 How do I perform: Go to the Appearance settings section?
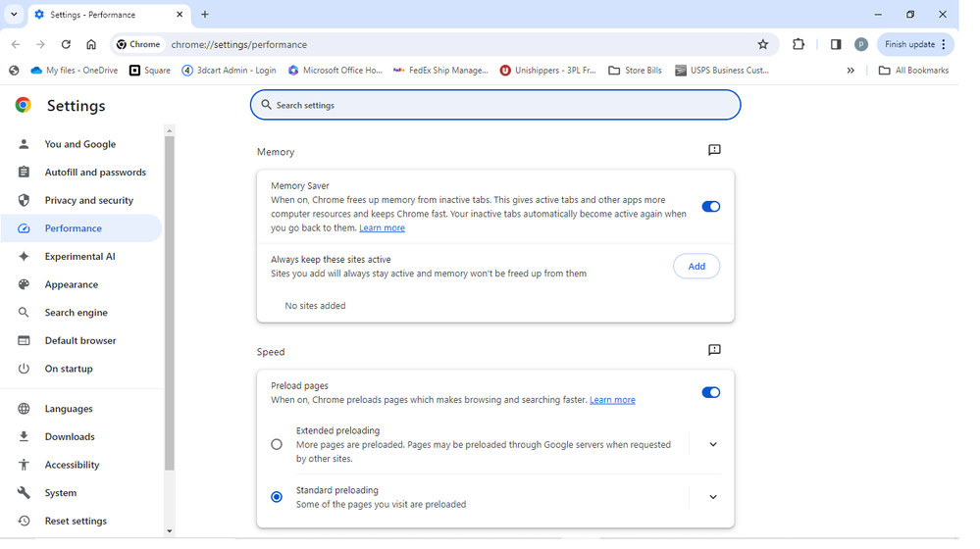[71, 284]
